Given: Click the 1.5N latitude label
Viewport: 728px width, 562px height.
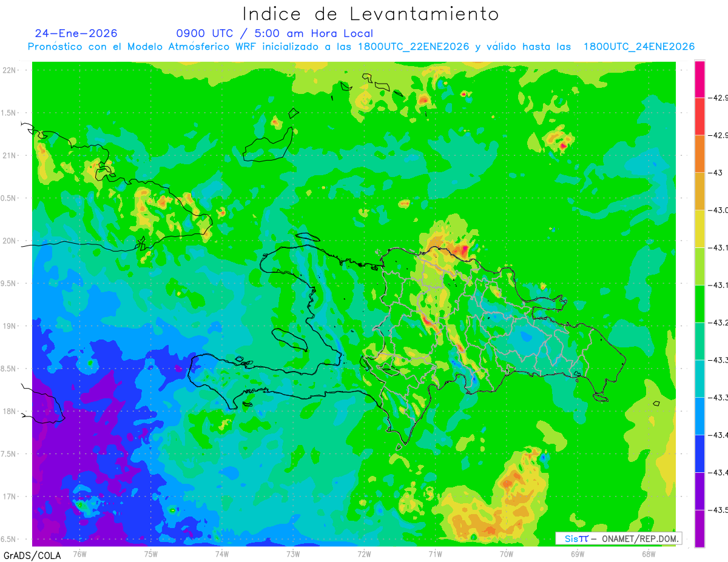Looking at the screenshot, I should pyautogui.click(x=9, y=113).
